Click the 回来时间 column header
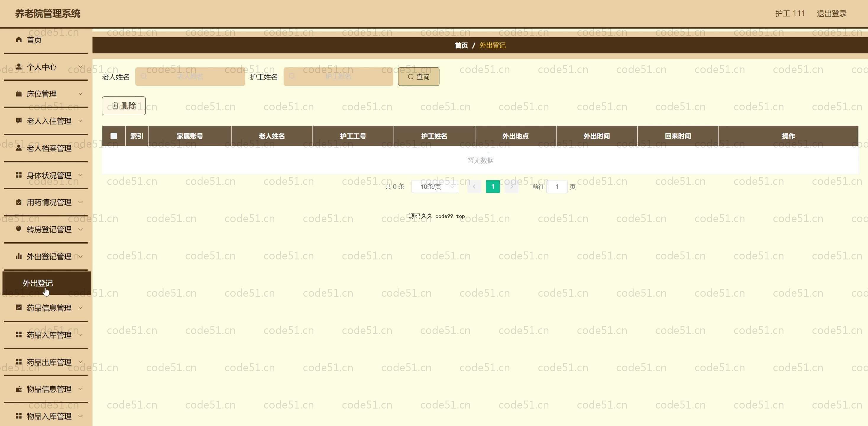Screen dimensions: 868x426 678,136
